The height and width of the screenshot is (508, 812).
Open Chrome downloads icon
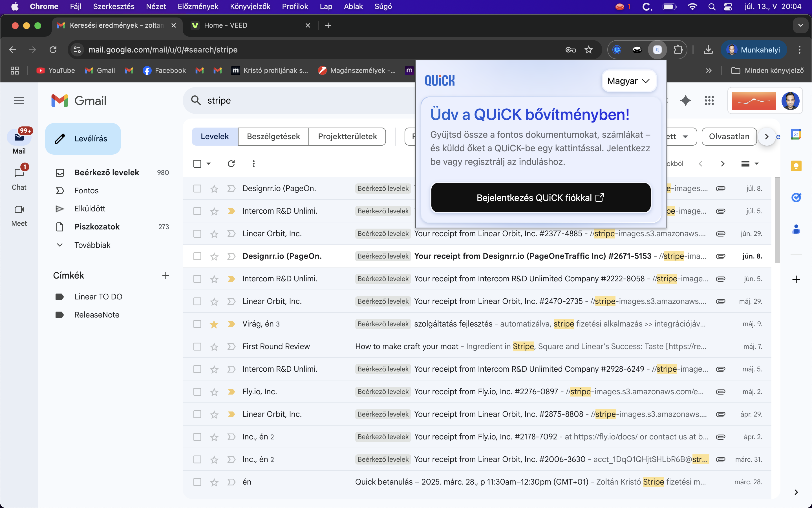pyautogui.click(x=708, y=50)
